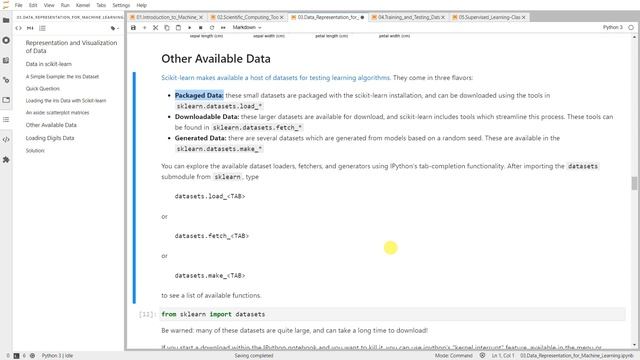The height and width of the screenshot is (360, 640).
Task: Click Ln 1, Col 1 status entry
Action: coord(503,356)
